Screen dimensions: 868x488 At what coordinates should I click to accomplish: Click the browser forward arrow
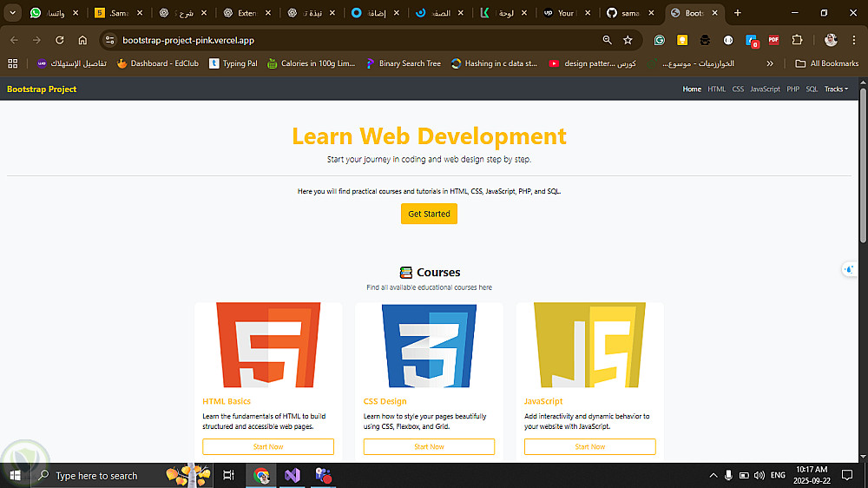(x=36, y=40)
